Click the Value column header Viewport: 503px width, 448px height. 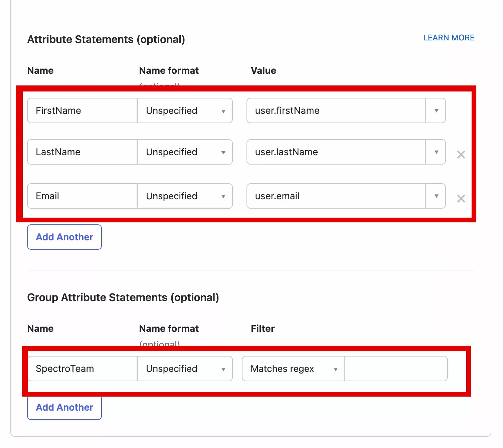(264, 70)
